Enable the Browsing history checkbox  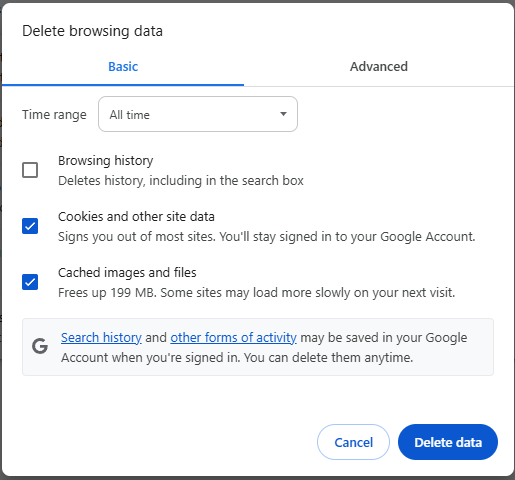point(30,170)
